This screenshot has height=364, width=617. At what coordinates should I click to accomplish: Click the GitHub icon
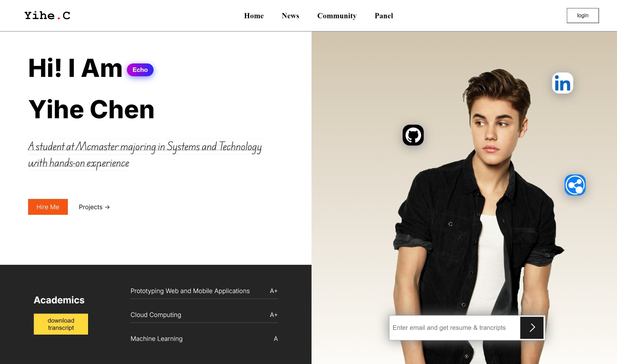pos(413,135)
